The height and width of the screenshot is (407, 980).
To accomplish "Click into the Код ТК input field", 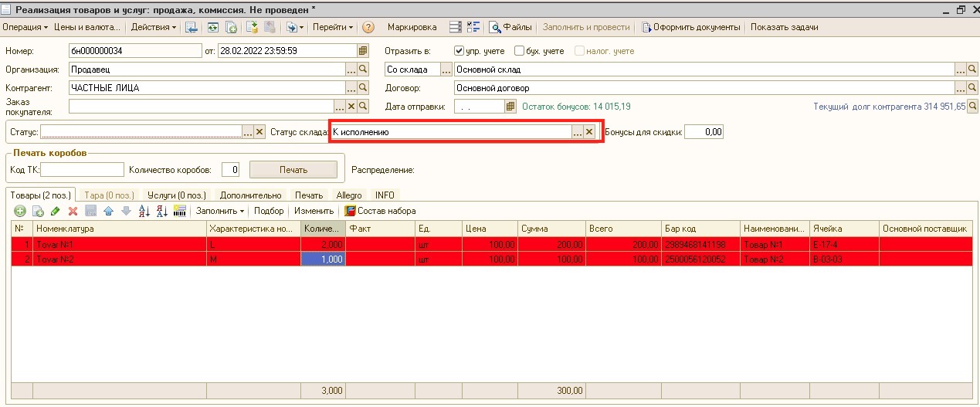I will point(82,169).
